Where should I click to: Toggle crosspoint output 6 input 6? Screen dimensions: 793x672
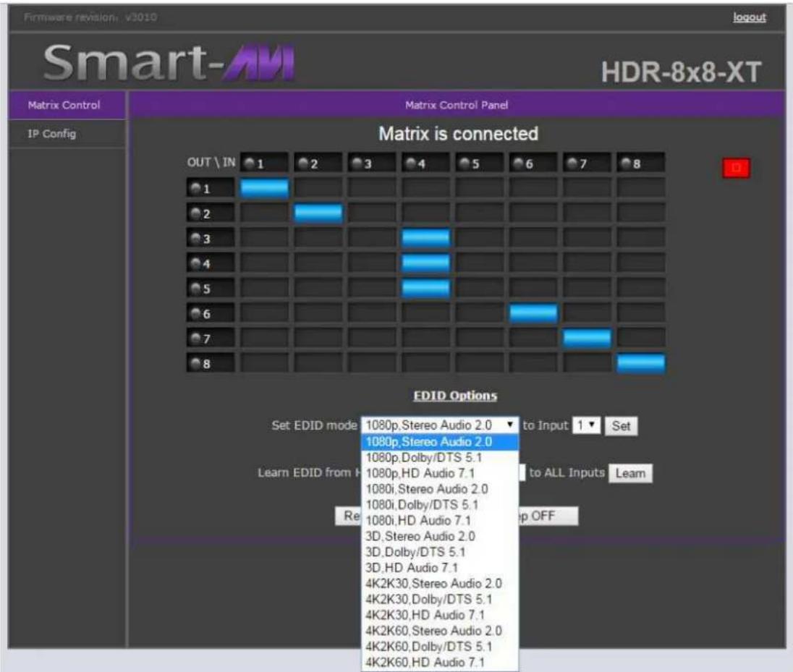[x=533, y=313]
